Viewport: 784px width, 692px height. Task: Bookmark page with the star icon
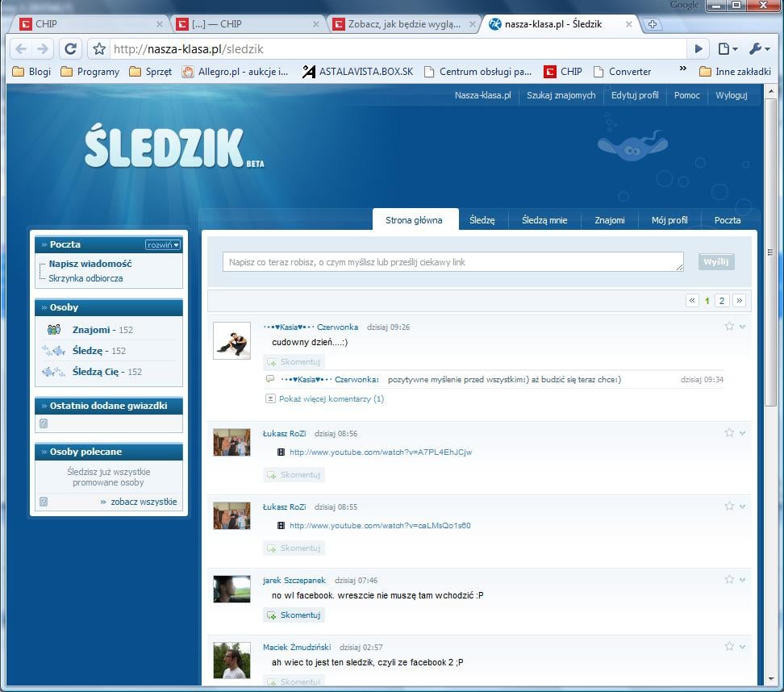point(99,49)
